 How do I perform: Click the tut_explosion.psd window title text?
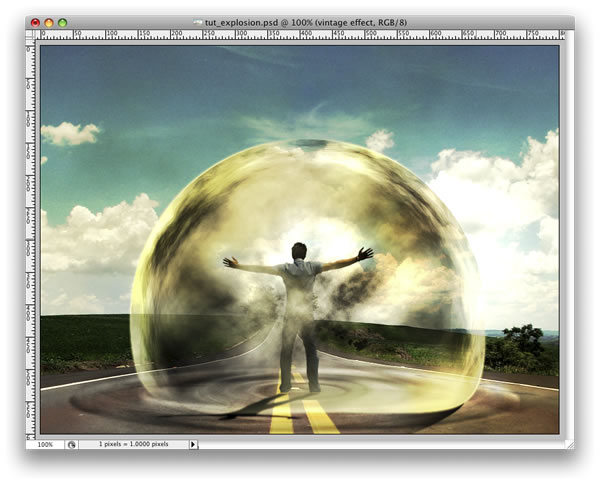[x=305, y=23]
